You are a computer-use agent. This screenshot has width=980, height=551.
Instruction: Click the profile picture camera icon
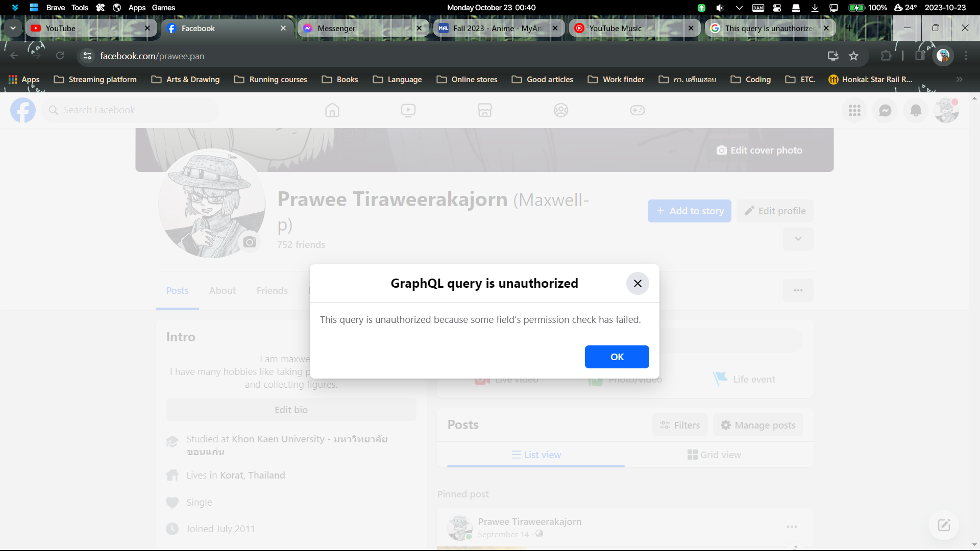tap(250, 242)
